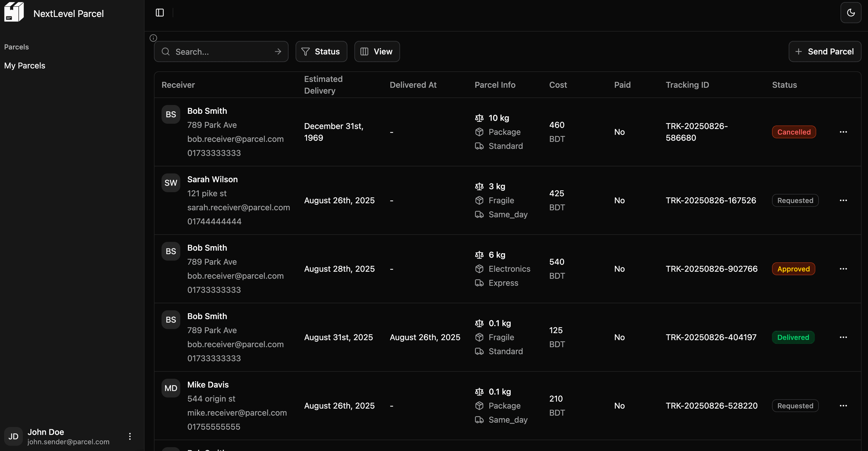The height and width of the screenshot is (451, 868).
Task: Open actions menu for Approved parcel
Action: click(843, 269)
